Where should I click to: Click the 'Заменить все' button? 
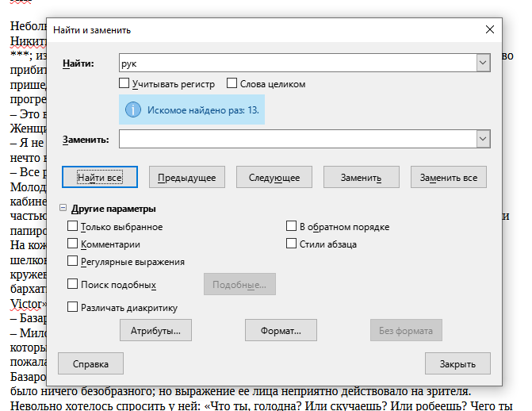click(448, 177)
